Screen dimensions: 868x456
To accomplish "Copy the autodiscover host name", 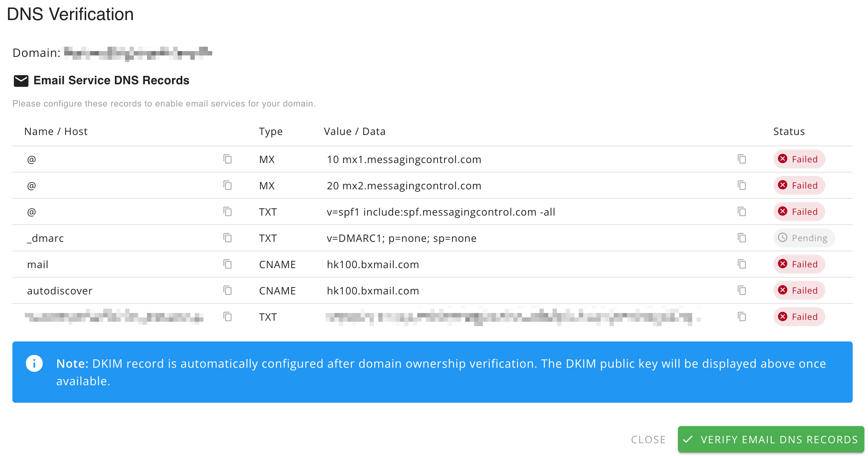I will pos(228,290).
